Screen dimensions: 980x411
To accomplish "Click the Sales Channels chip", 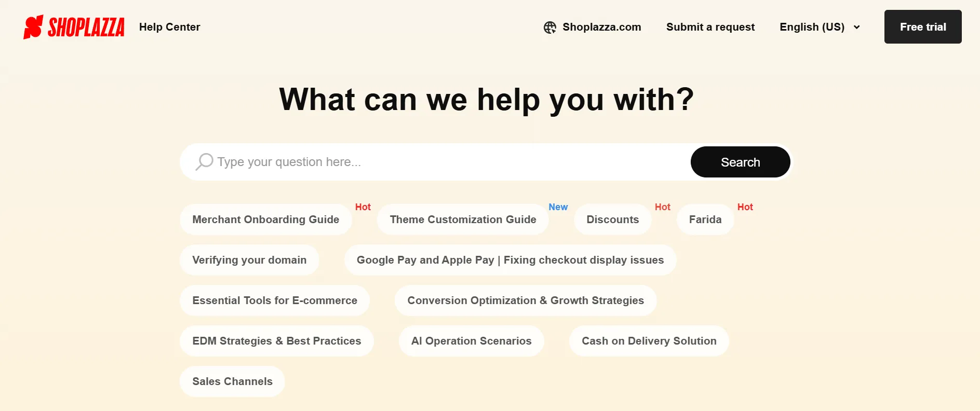I will click(x=232, y=381).
